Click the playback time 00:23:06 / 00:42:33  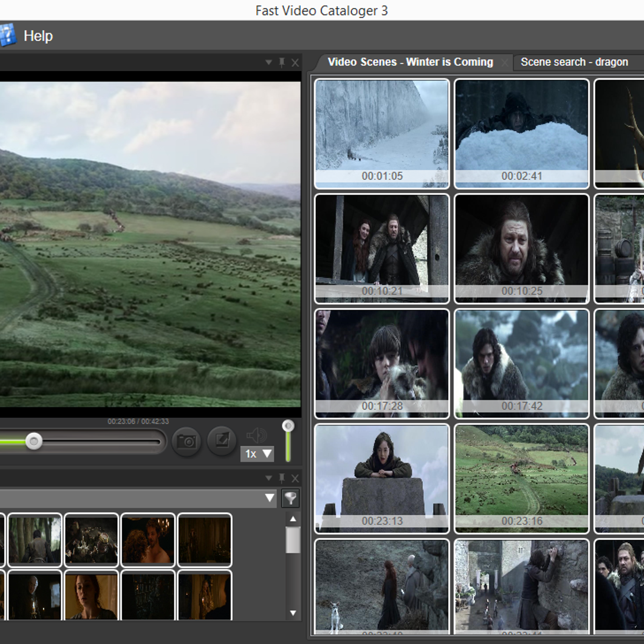[x=138, y=421]
